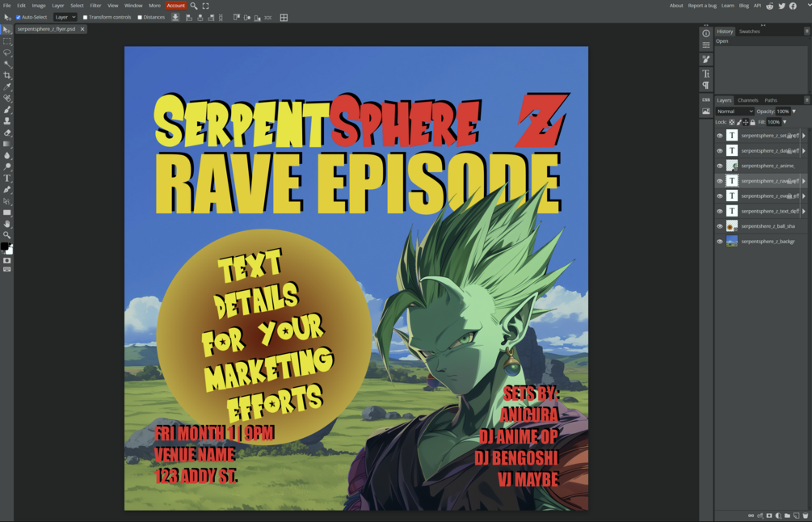Image resolution: width=812 pixels, height=522 pixels.
Task: Hide the serpentsphere_z_set layer via eye icon
Action: [720, 136]
